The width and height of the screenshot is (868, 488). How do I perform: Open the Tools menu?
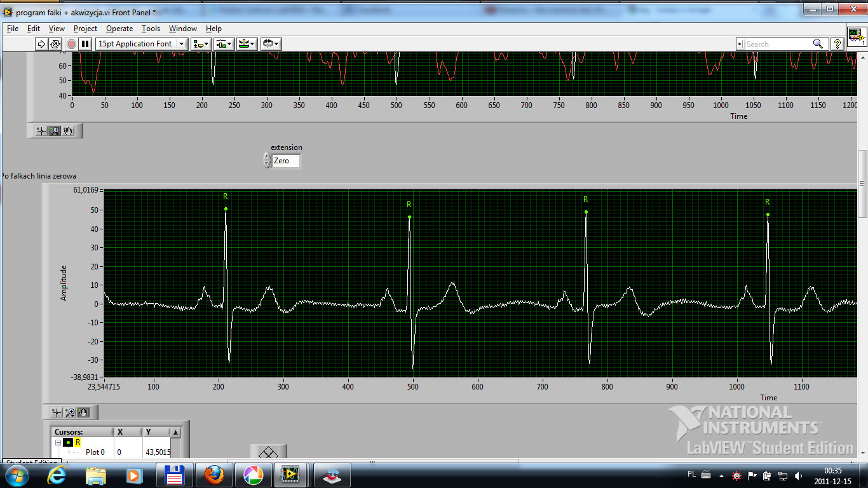[x=151, y=29]
